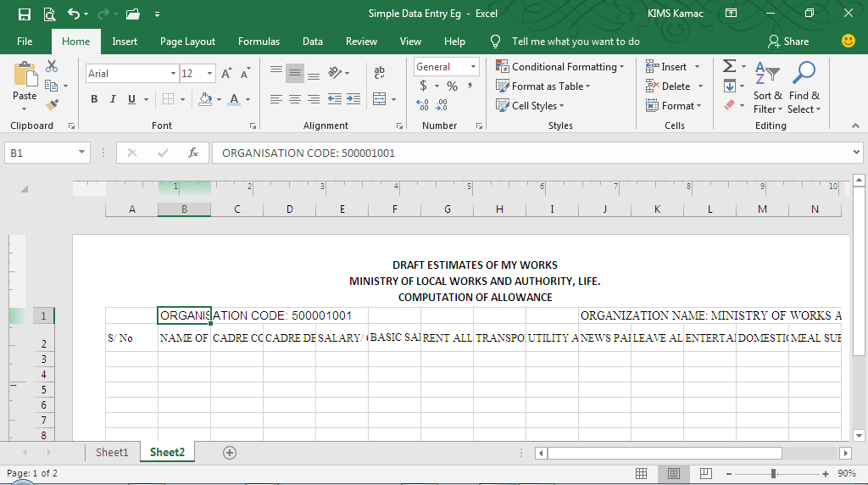The width and height of the screenshot is (868, 485).
Task: Apply cell borders with the borders icon
Action: (x=169, y=99)
